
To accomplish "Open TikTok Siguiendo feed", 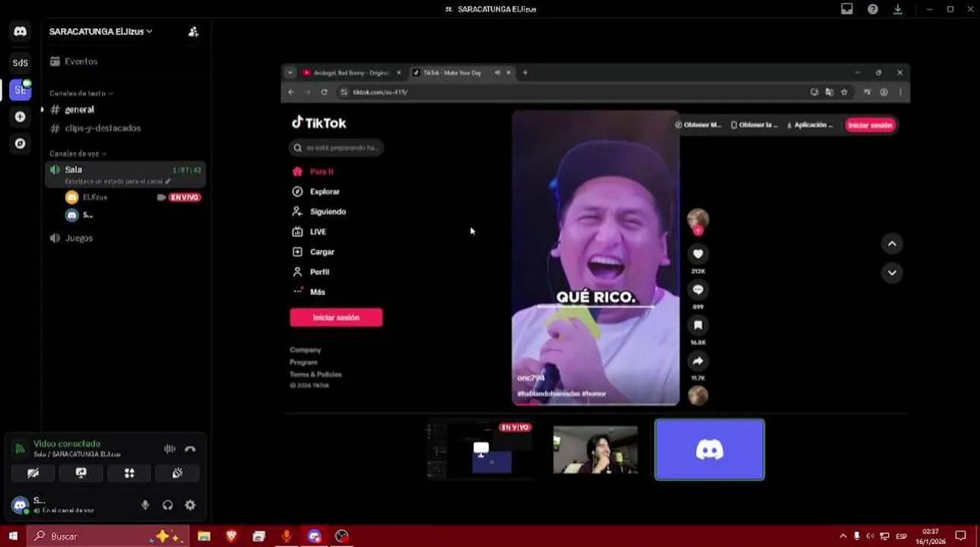I will [319, 212].
